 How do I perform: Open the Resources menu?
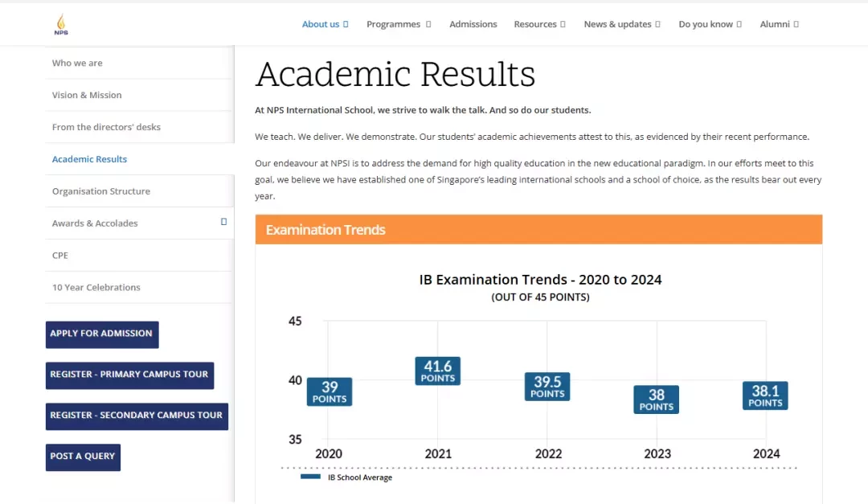coord(534,24)
